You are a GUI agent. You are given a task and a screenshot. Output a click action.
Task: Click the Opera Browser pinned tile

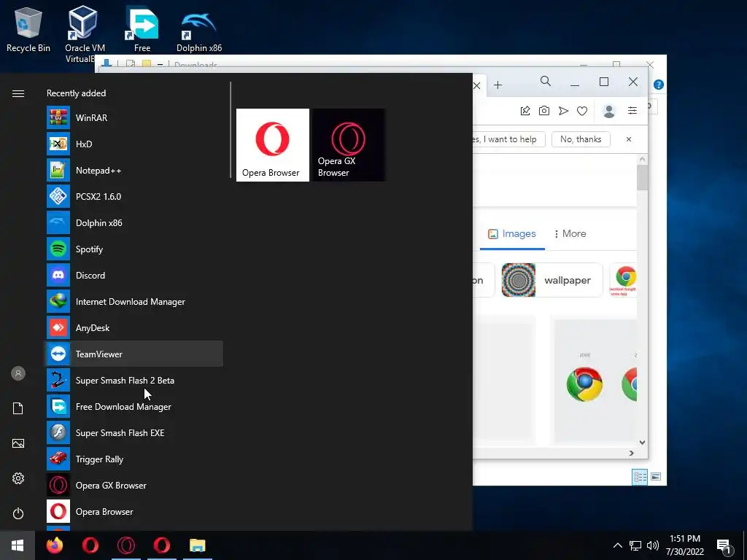pyautogui.click(x=273, y=145)
